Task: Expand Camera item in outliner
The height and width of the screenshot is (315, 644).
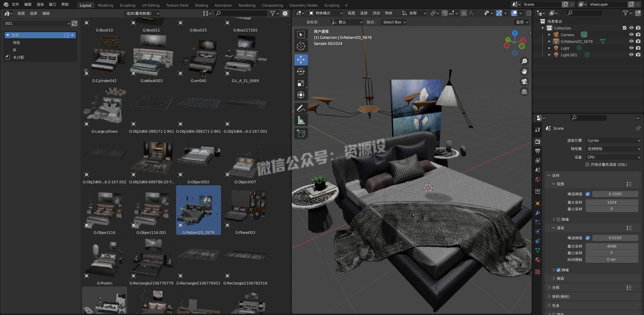Action: tap(549, 35)
